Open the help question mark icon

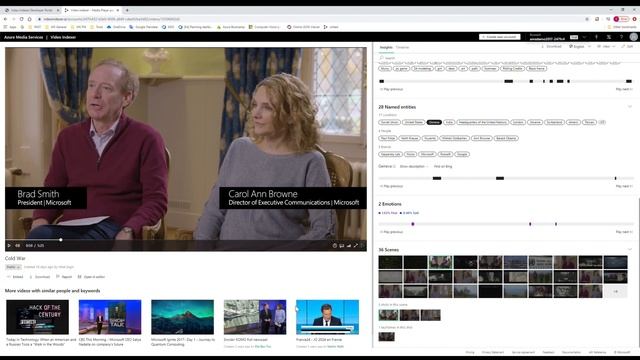point(621,37)
